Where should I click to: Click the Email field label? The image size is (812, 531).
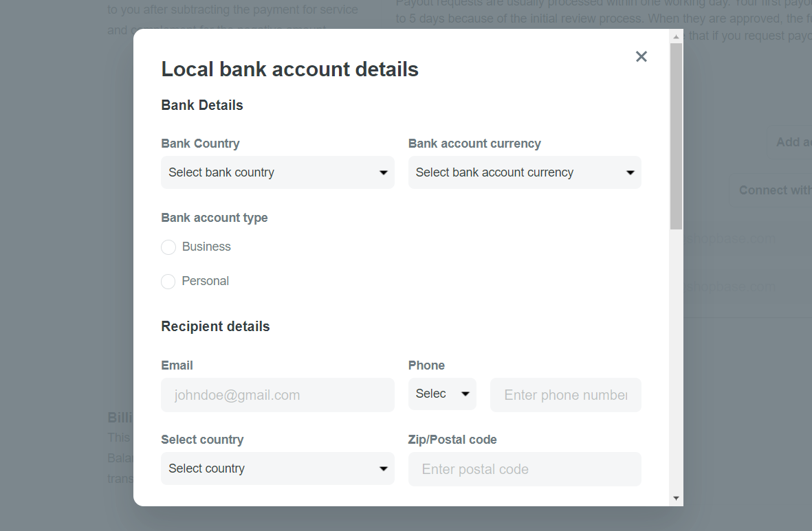(x=177, y=365)
